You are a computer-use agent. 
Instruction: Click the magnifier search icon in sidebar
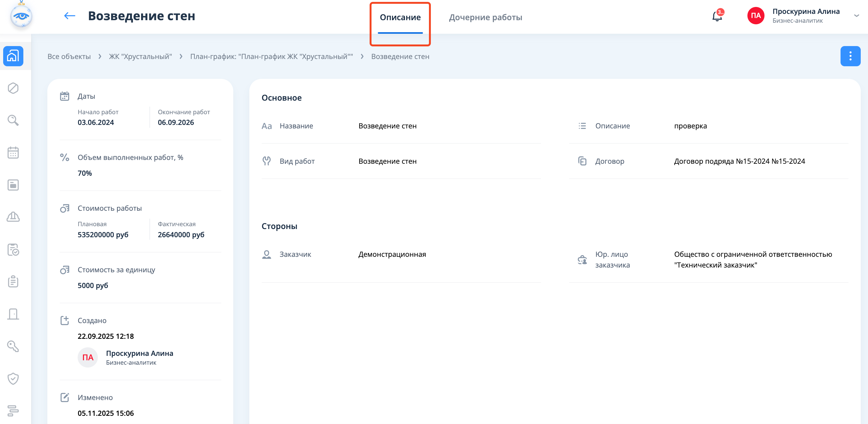[x=13, y=120]
